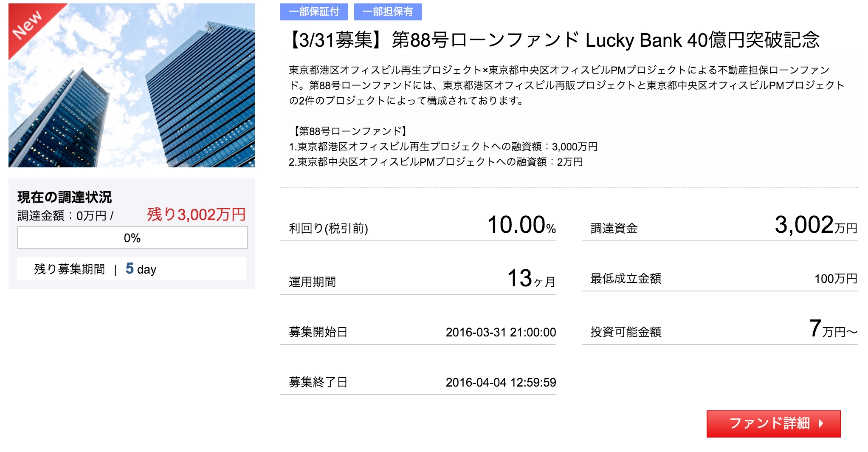Click the 3,002万円 funding amount value
The height and width of the screenshot is (452, 868).
click(x=816, y=225)
